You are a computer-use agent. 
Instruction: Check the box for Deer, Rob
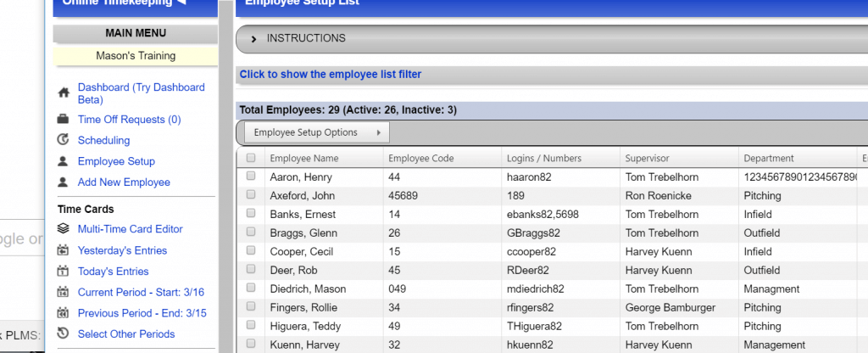pyautogui.click(x=251, y=269)
